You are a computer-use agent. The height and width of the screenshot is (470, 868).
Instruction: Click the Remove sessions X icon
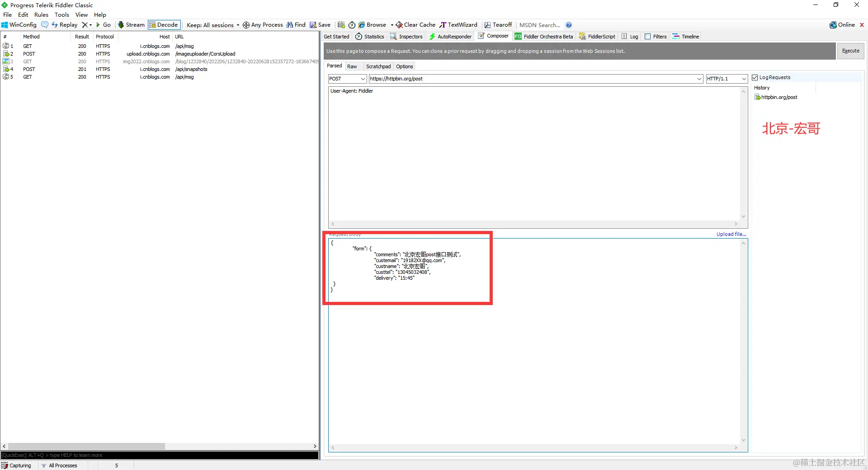pos(85,25)
